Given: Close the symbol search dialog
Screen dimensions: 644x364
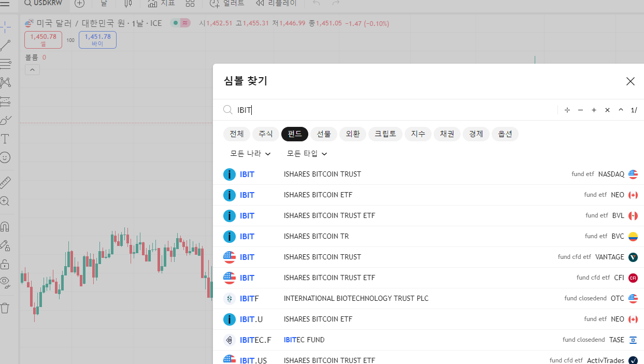Looking at the screenshot, I should (630, 81).
